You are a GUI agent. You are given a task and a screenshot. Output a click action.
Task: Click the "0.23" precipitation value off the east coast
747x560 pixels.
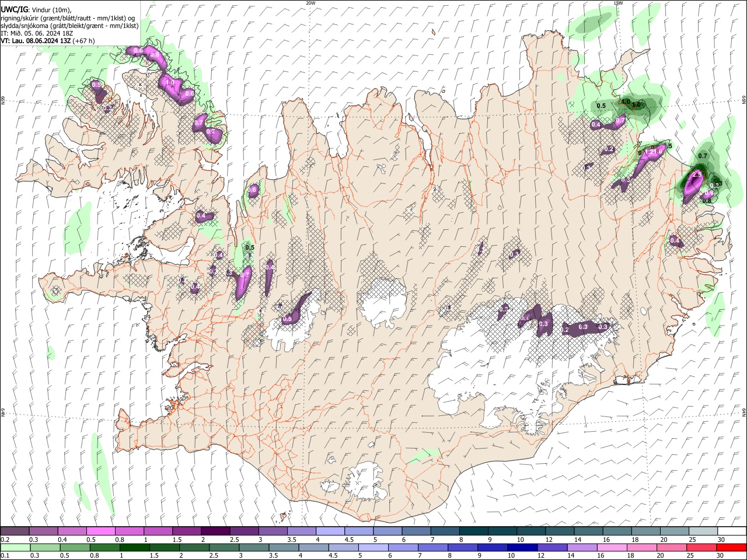point(716,184)
